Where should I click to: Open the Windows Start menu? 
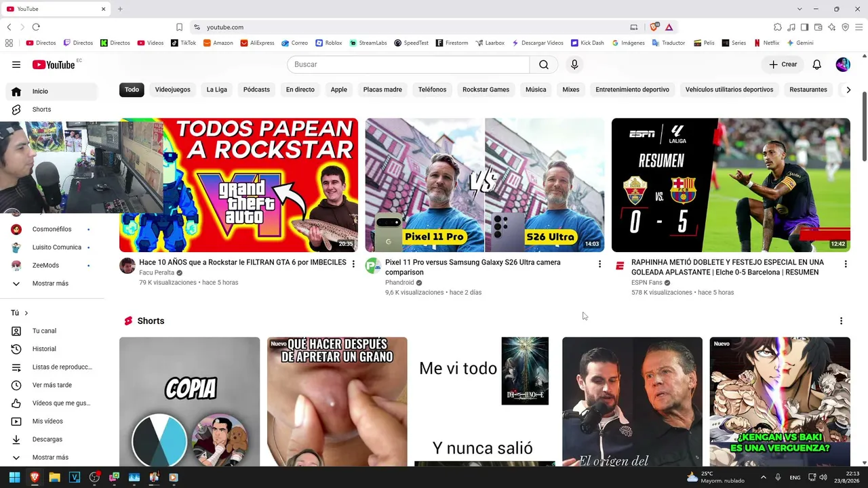tap(14, 477)
